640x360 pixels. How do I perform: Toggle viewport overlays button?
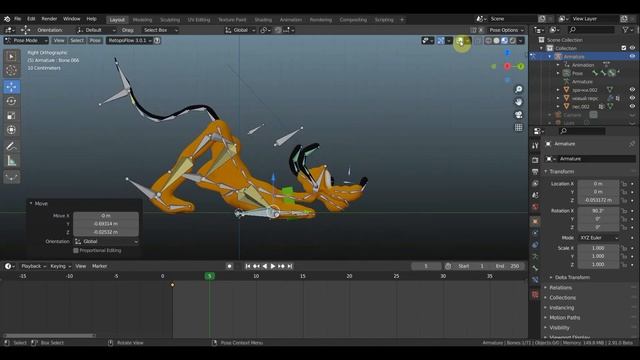pyautogui.click(x=460, y=40)
